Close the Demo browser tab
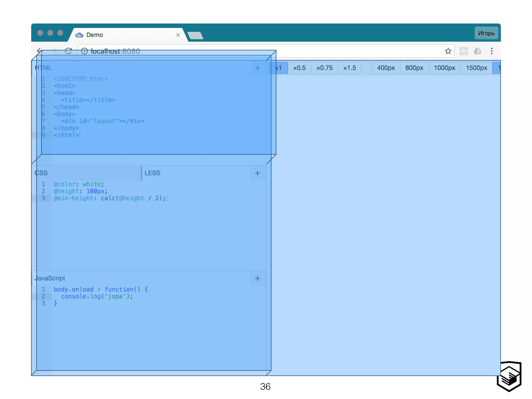The height and width of the screenshot is (399, 532). pyautogui.click(x=178, y=35)
